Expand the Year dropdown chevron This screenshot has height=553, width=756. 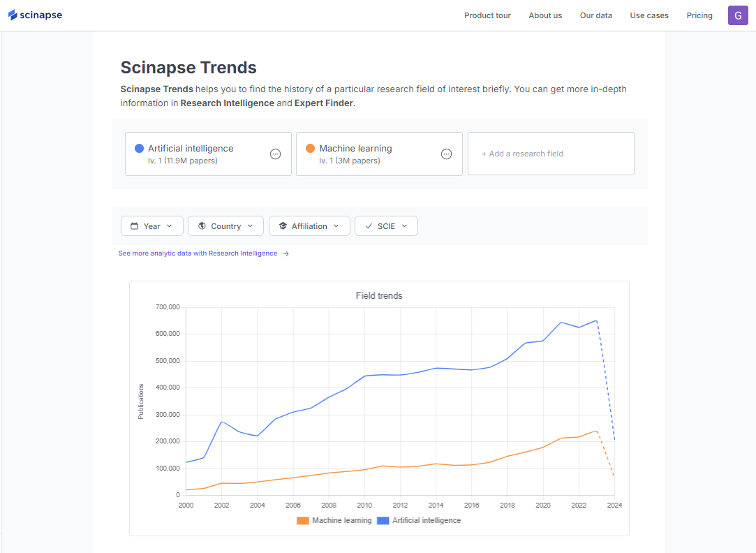click(x=169, y=226)
